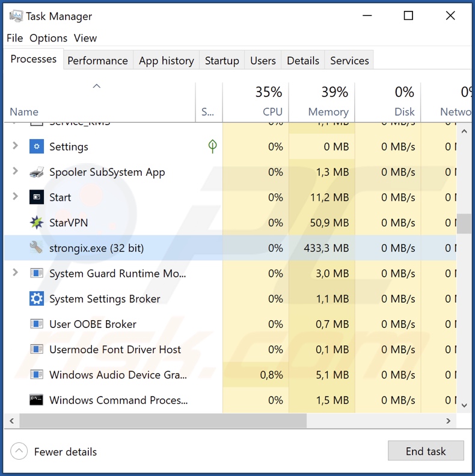Expand System Guard Runtime Monitor group
475x476 pixels.
(x=15, y=273)
